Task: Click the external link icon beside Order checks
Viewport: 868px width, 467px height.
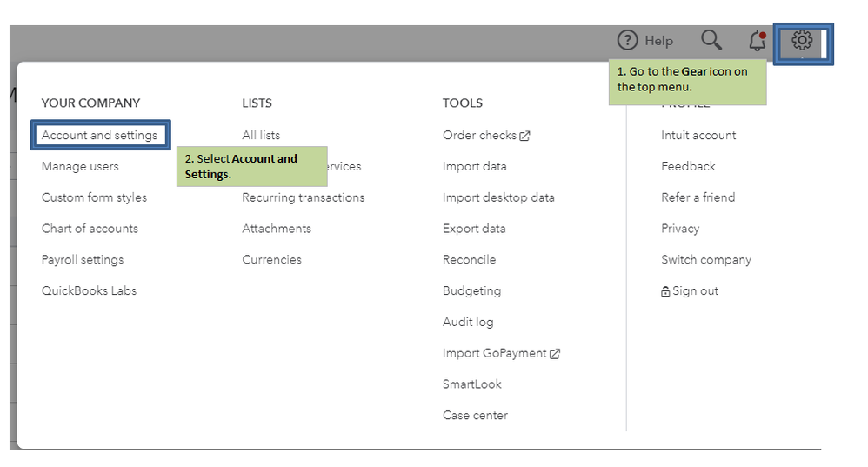Action: click(525, 136)
